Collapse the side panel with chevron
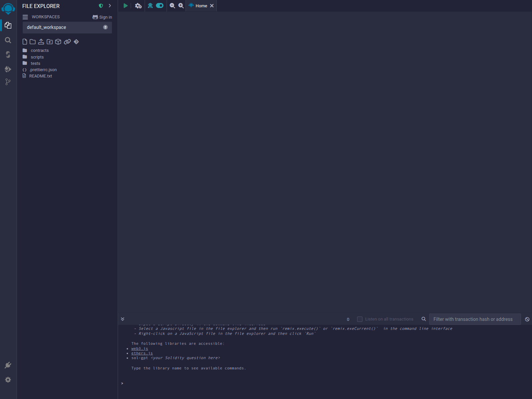The image size is (532, 399). pyautogui.click(x=110, y=6)
